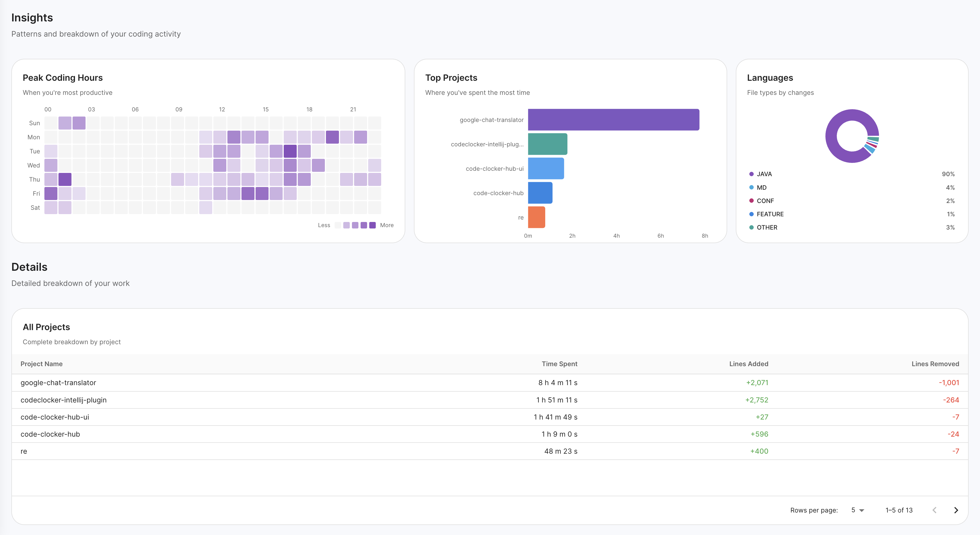Click the orange 're' project bar
Image resolution: width=980 pixels, height=535 pixels.
pos(536,217)
